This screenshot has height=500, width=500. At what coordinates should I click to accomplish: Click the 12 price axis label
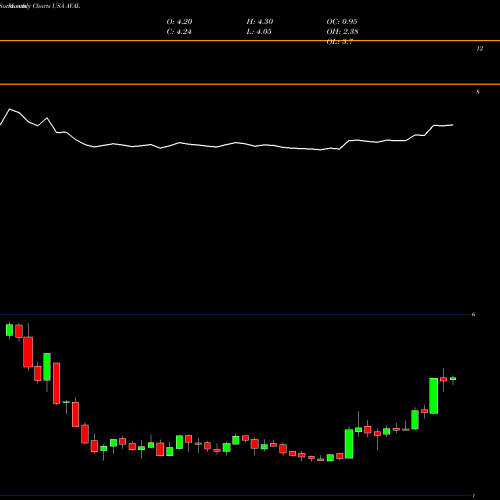pos(479,49)
